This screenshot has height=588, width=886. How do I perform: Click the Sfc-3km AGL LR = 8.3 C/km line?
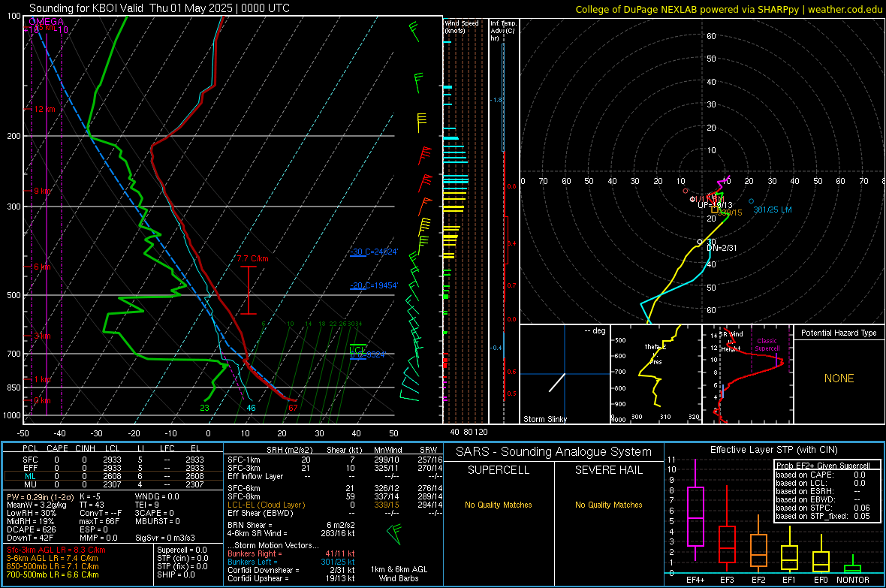point(56,550)
